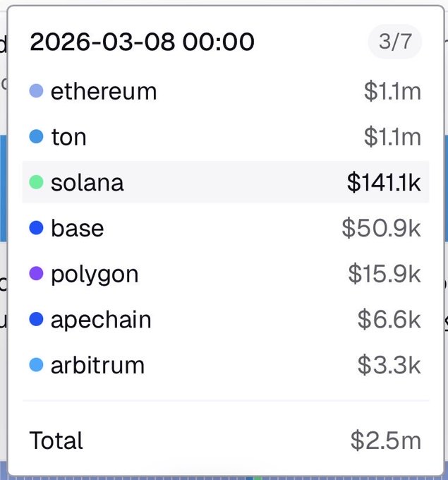Click the ethereum color dot
Image resolution: width=448 pixels, height=480 pixels.
37,92
